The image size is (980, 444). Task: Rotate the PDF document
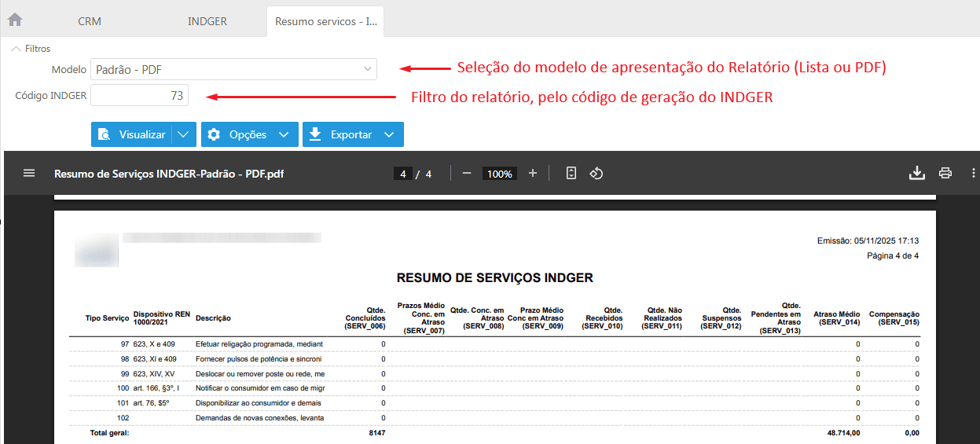pos(596,173)
